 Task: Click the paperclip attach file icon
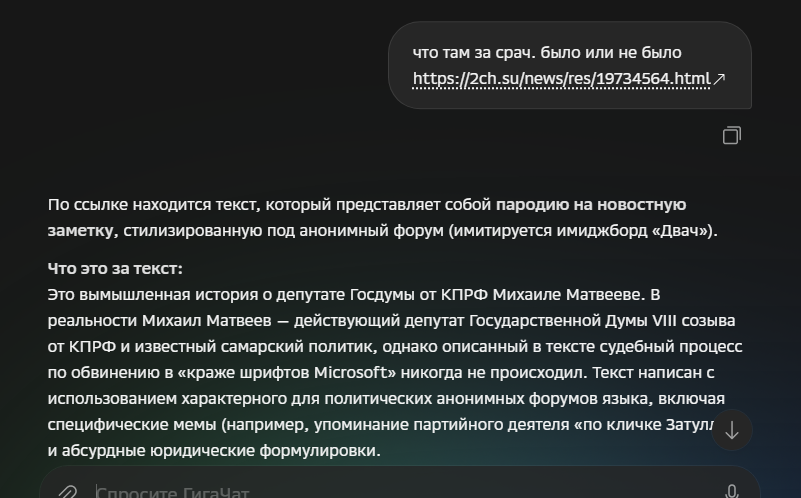(67, 492)
